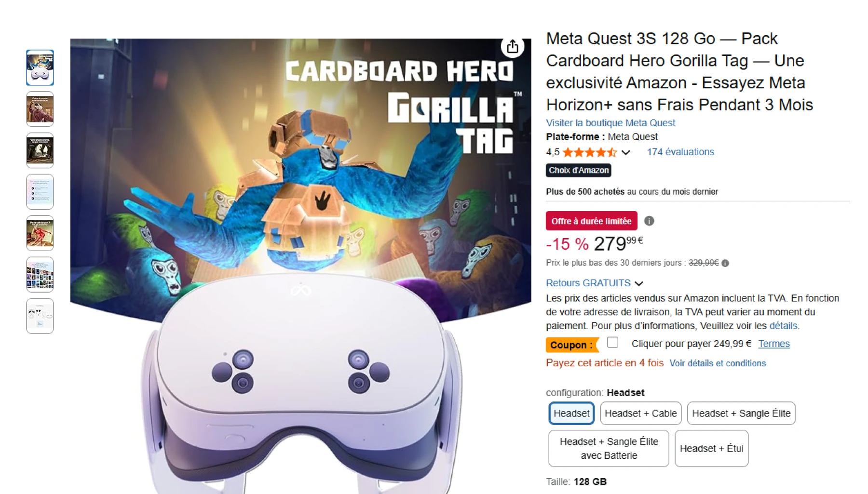Open the 174 évaluations reviews link
The width and height of the screenshot is (868, 494).
coord(680,152)
